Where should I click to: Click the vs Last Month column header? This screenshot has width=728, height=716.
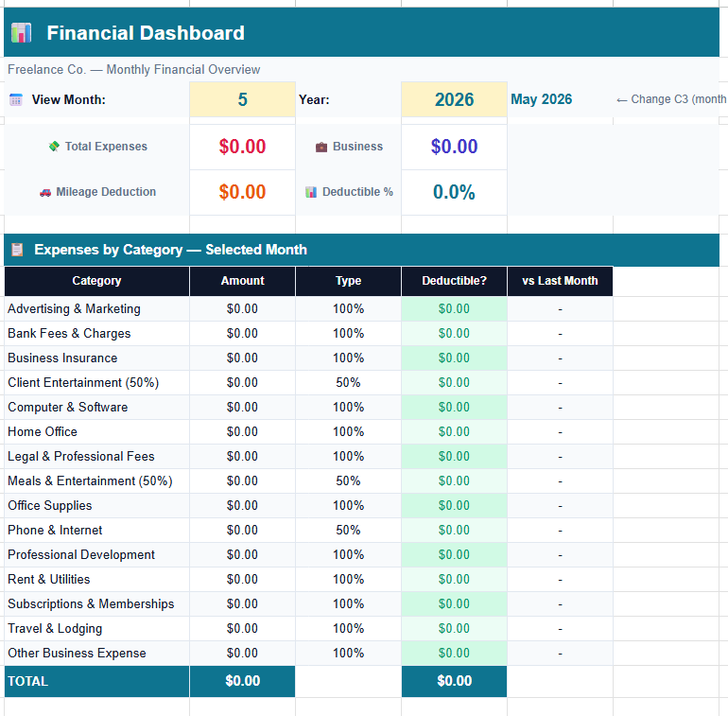click(560, 281)
